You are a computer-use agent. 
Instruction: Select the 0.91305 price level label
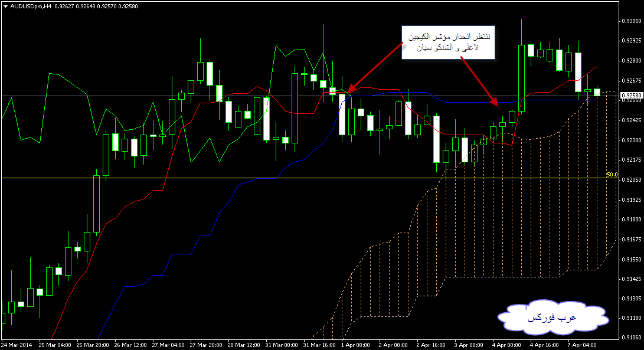(632, 299)
